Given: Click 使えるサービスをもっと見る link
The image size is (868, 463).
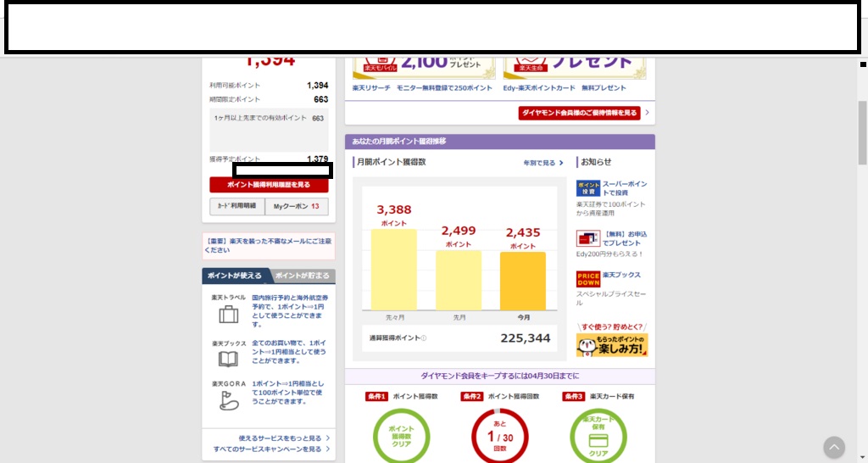Looking at the screenshot, I should click(284, 438).
